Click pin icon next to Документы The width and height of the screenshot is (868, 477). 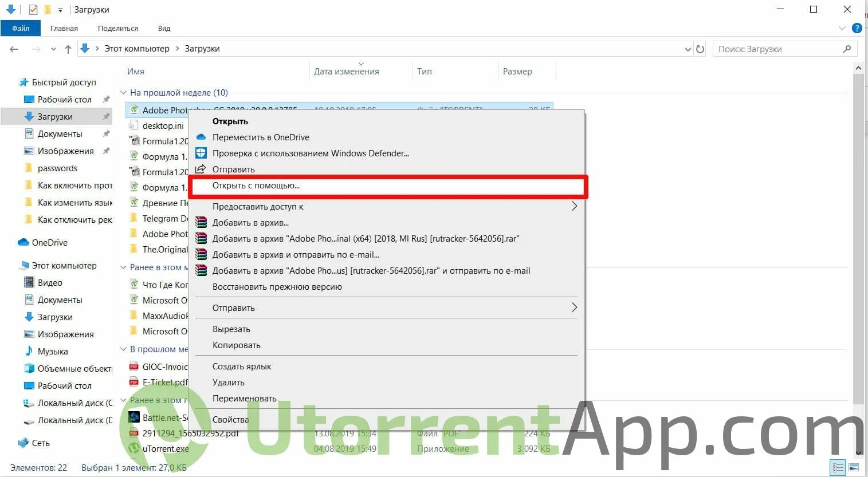click(106, 134)
